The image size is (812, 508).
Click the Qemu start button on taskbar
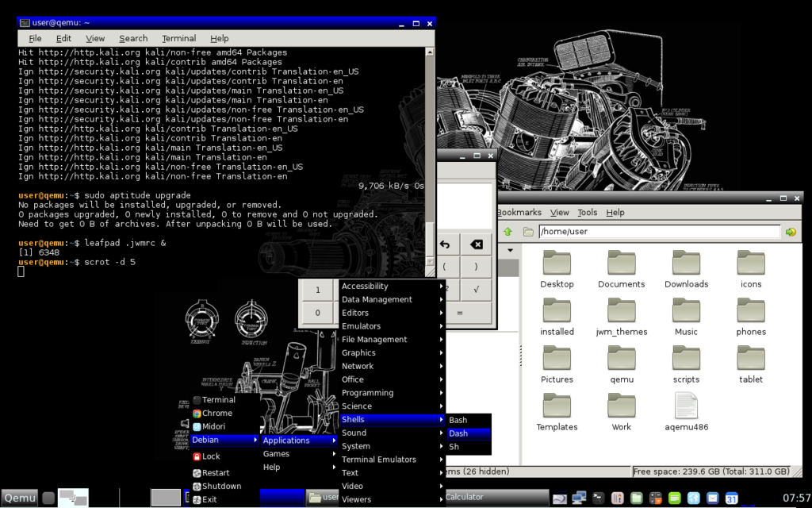[20, 498]
